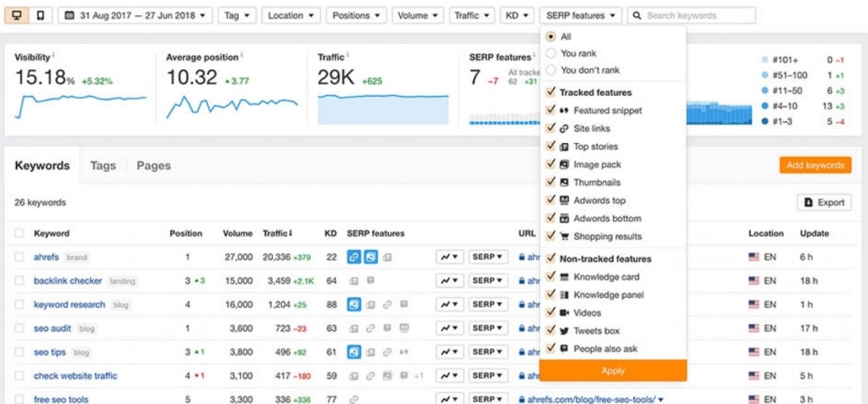Select the You don't rank radio option

[550, 70]
